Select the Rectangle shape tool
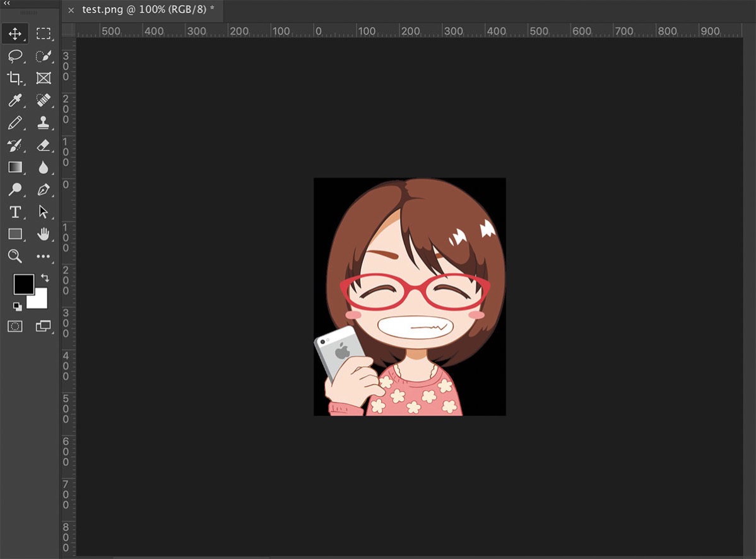Viewport: 756px width, 559px height. (x=15, y=234)
